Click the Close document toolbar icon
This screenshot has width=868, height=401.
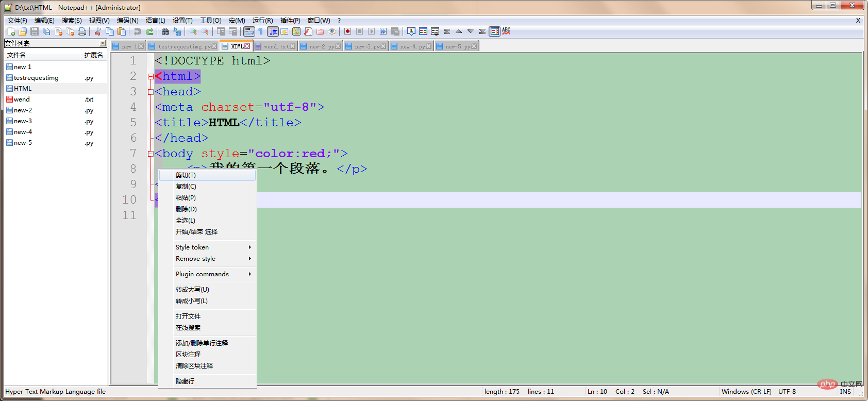pos(58,31)
